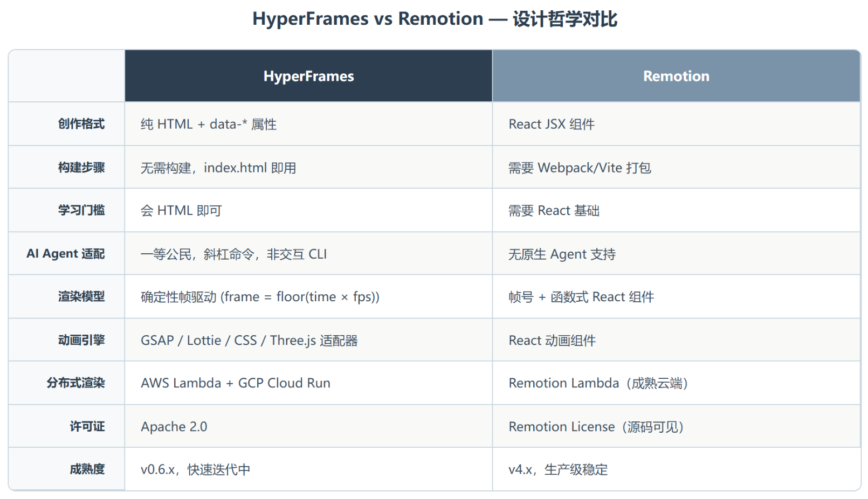Click the cell "纯 HTML + data-* 属性"

pos(308,124)
